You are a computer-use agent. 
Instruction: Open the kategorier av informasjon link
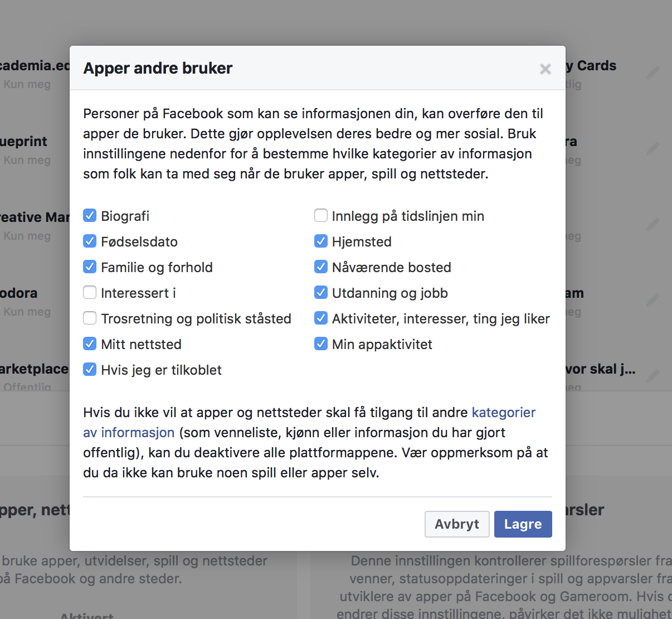(x=503, y=413)
